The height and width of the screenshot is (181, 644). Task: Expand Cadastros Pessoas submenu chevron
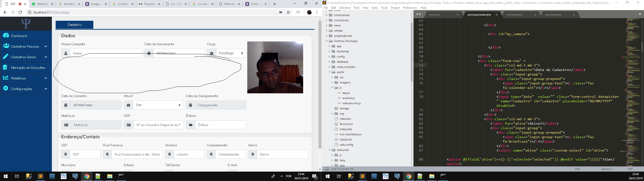(46, 46)
